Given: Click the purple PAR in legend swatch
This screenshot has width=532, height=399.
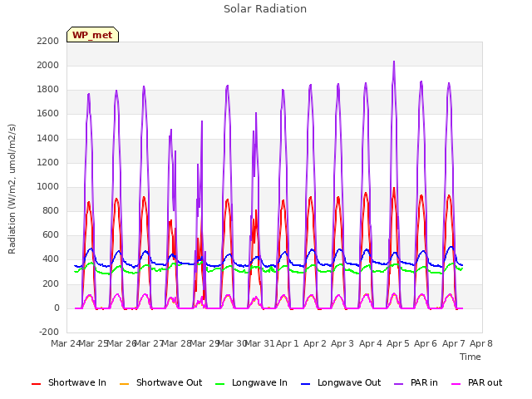Looking at the screenshot, I should click(x=399, y=384).
